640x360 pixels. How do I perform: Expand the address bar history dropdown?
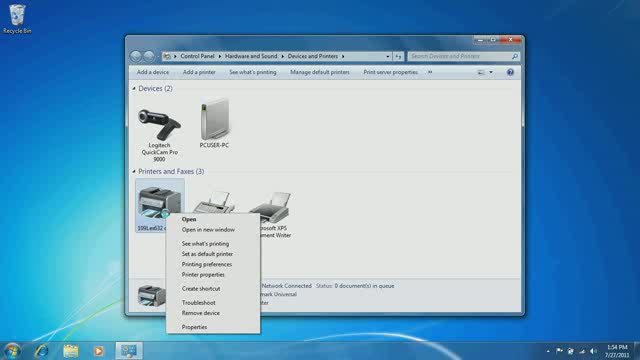387,56
